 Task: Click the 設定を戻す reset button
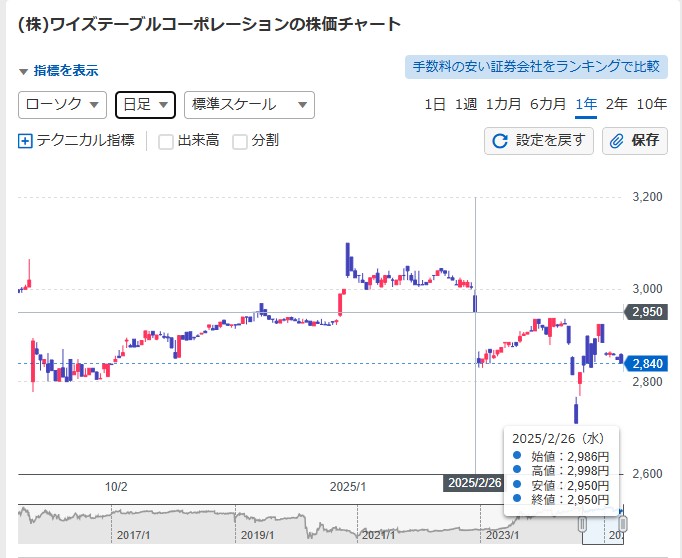[x=538, y=141]
